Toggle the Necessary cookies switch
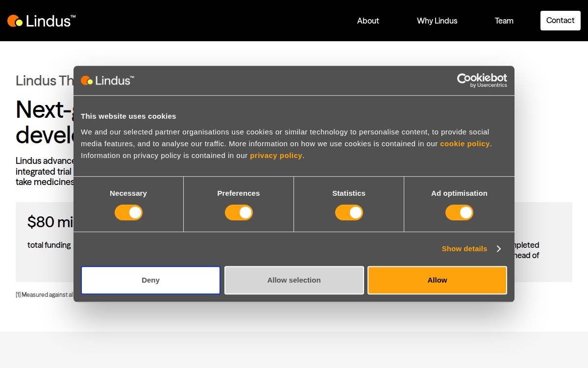Viewport: 588px width, 368px height. [x=128, y=212]
